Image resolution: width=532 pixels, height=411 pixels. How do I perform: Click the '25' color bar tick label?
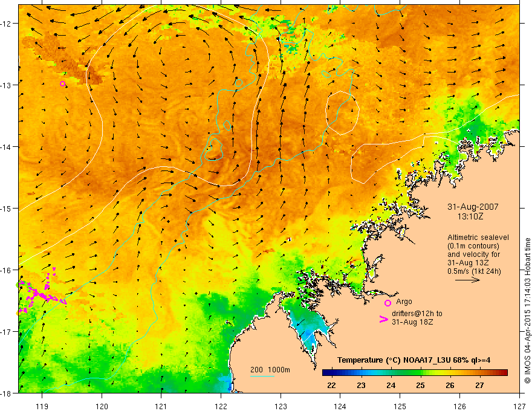pos(420,385)
